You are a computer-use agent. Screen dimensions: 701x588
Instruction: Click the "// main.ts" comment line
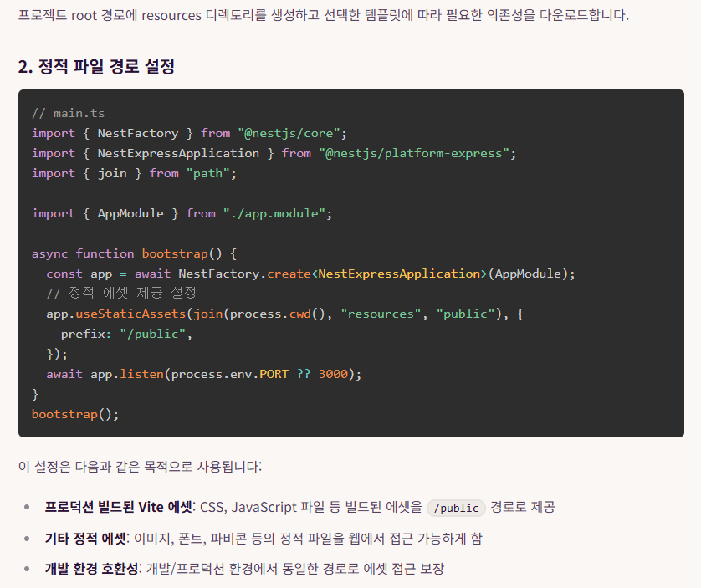click(68, 113)
